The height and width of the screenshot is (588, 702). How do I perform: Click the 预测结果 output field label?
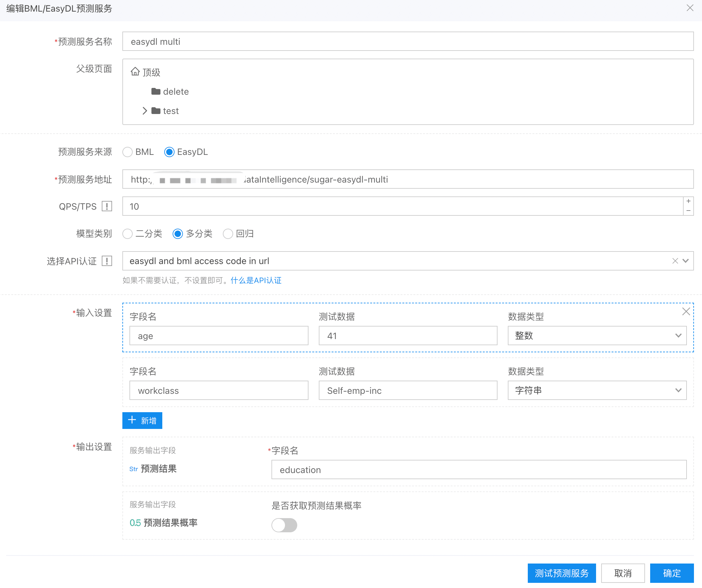coord(159,469)
